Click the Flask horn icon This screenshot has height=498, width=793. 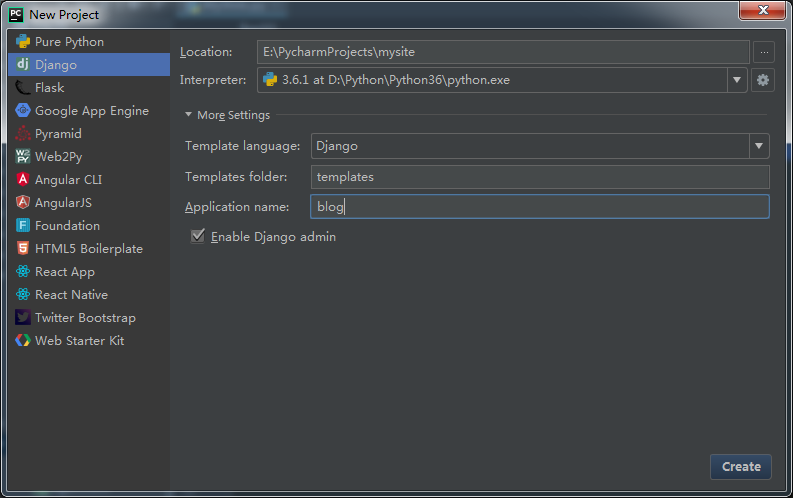click(23, 87)
